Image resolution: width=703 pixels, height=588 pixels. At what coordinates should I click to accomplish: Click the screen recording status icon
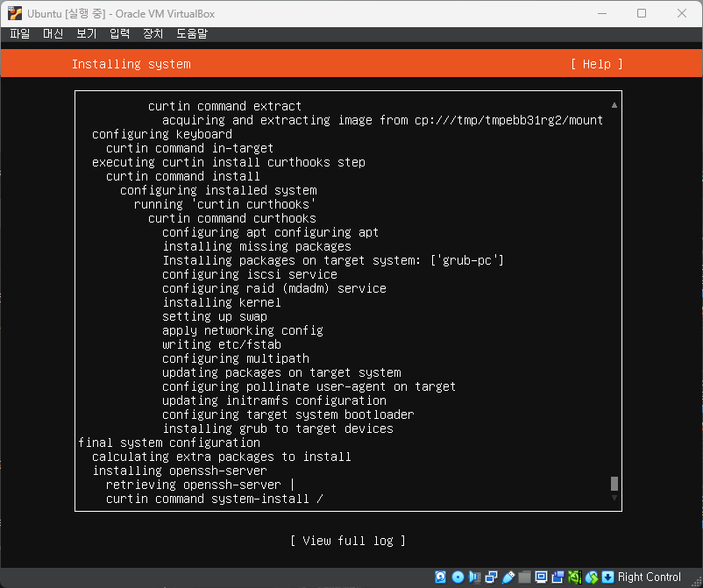(x=557, y=577)
